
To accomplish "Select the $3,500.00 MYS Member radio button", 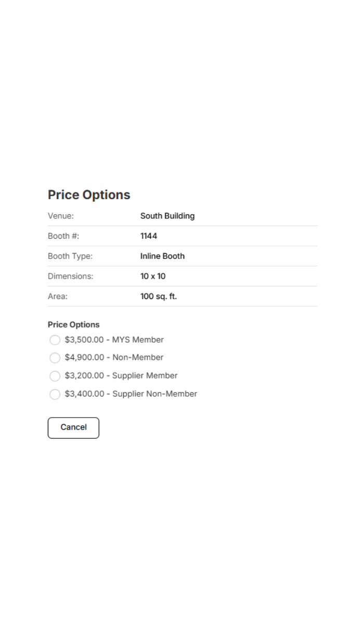I will tap(55, 340).
